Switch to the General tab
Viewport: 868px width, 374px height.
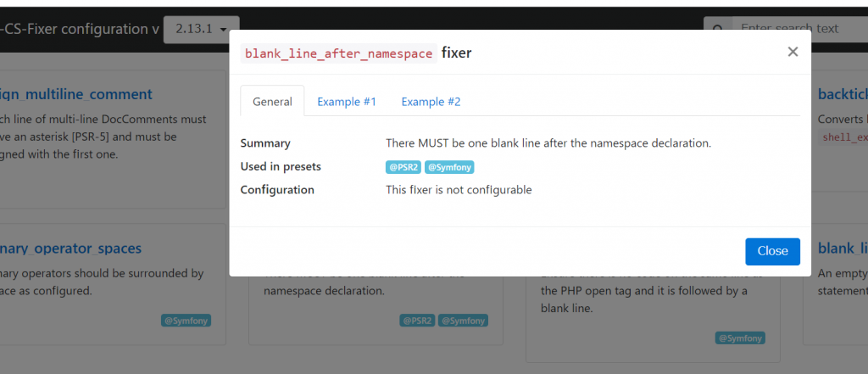tap(272, 102)
